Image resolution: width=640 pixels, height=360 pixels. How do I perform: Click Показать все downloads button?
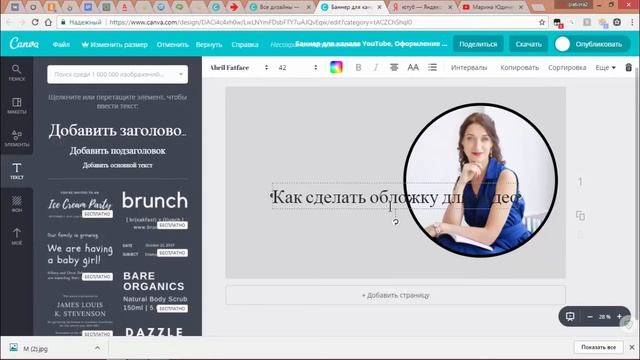point(598,347)
